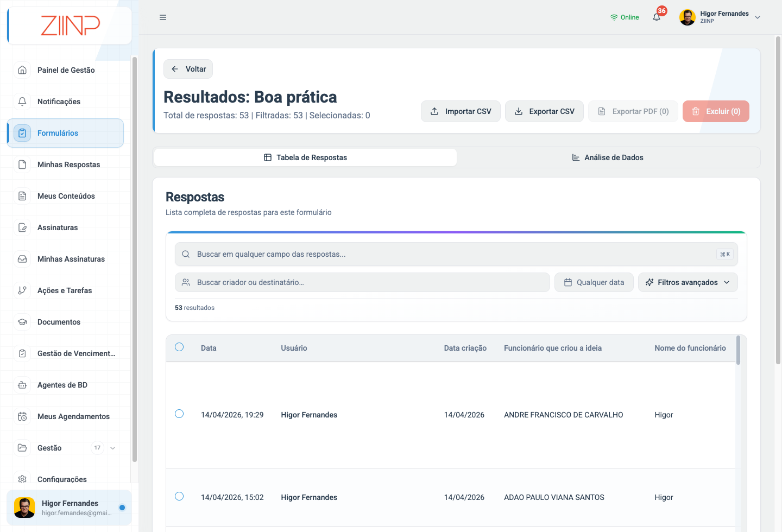Select the 14/04/2026, 15:02 response row
Image resolution: width=782 pixels, height=532 pixels.
(x=179, y=496)
